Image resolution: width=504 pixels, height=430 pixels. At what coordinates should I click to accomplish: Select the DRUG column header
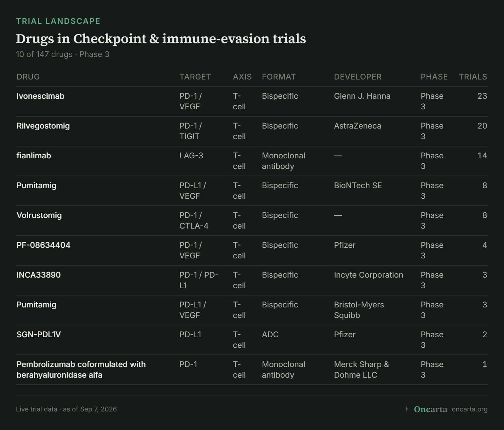[28, 77]
